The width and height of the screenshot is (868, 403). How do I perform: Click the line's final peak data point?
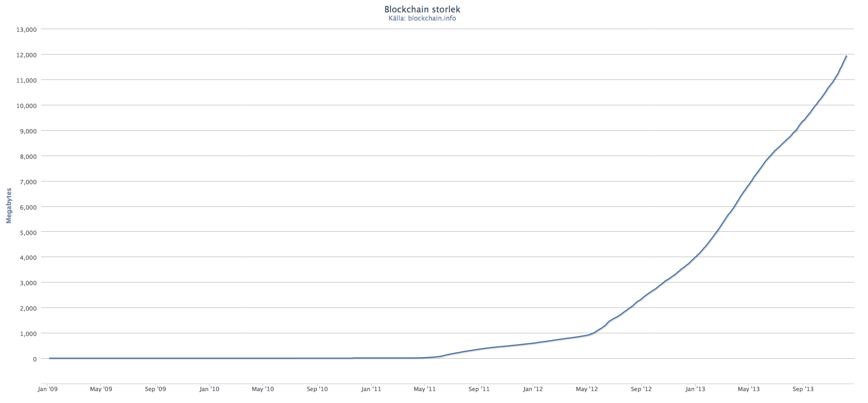pos(846,56)
